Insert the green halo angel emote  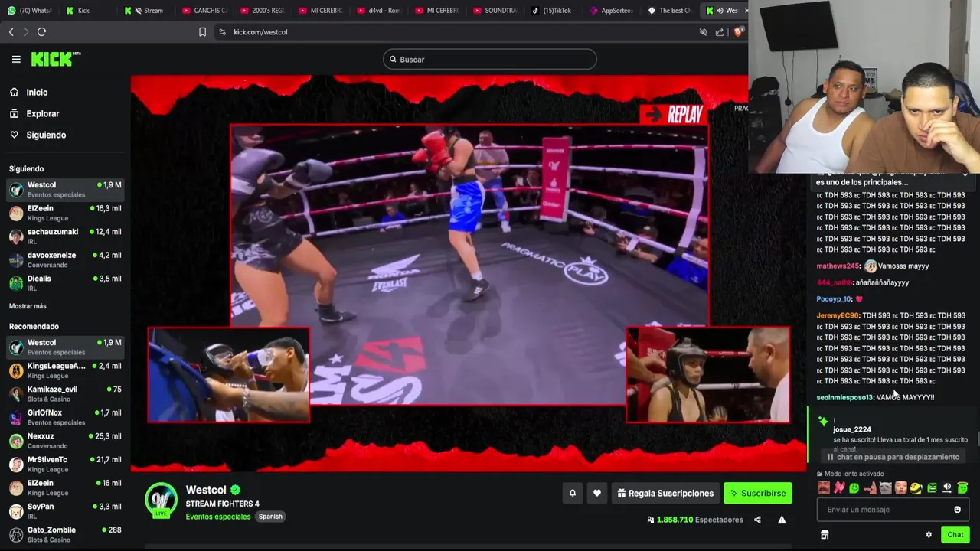[962, 488]
